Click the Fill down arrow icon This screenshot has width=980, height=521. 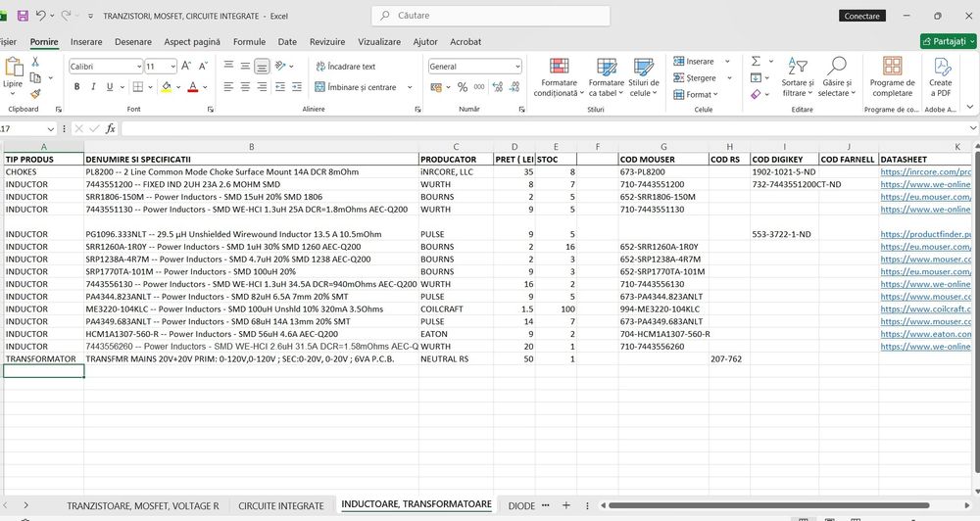756,77
